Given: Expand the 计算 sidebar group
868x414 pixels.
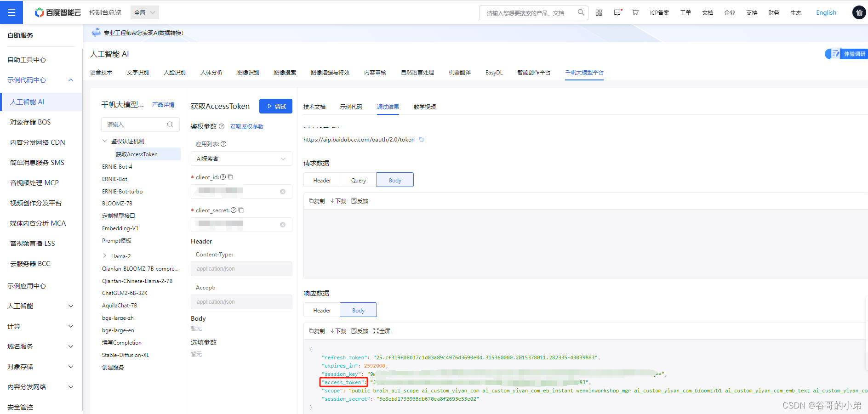Looking at the screenshot, I should click(x=71, y=326).
